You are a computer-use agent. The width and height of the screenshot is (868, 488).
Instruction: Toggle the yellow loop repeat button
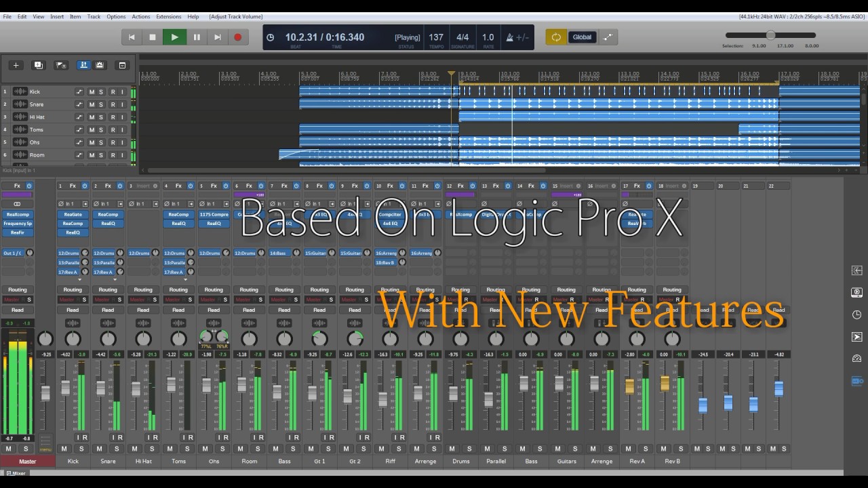(x=556, y=37)
